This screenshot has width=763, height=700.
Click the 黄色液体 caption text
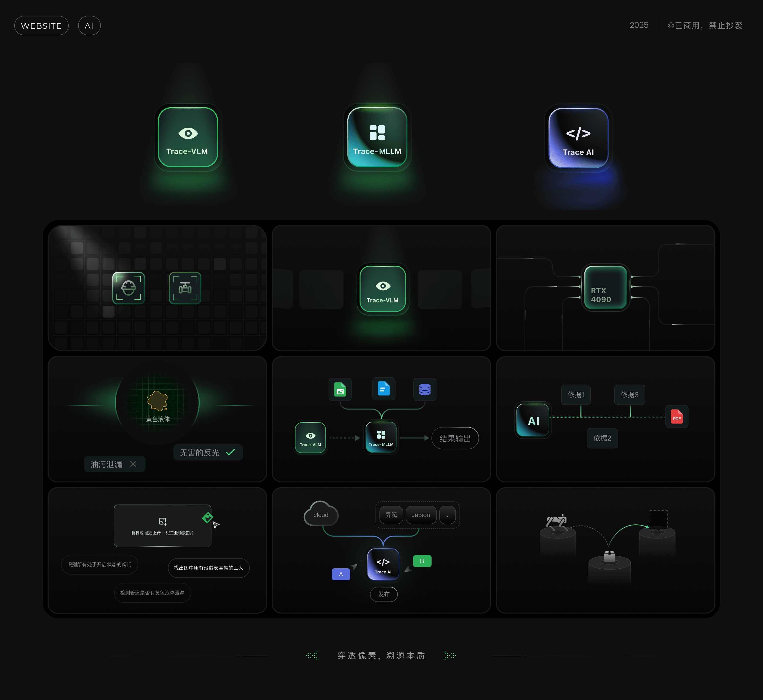(158, 419)
